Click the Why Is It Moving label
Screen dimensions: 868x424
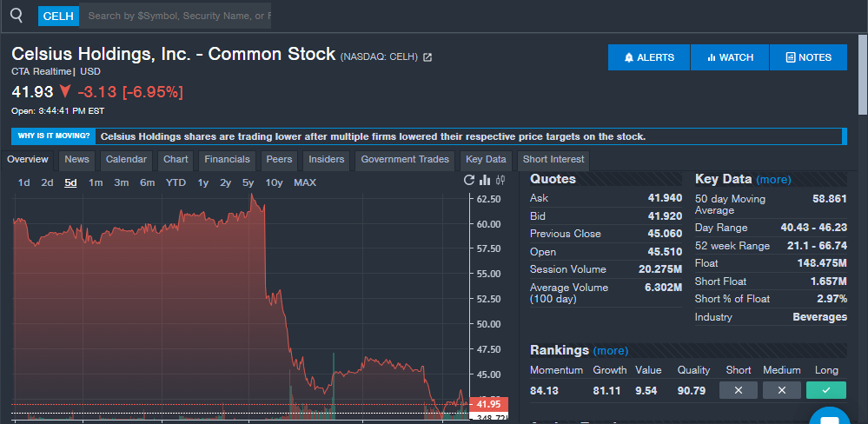[x=54, y=136]
